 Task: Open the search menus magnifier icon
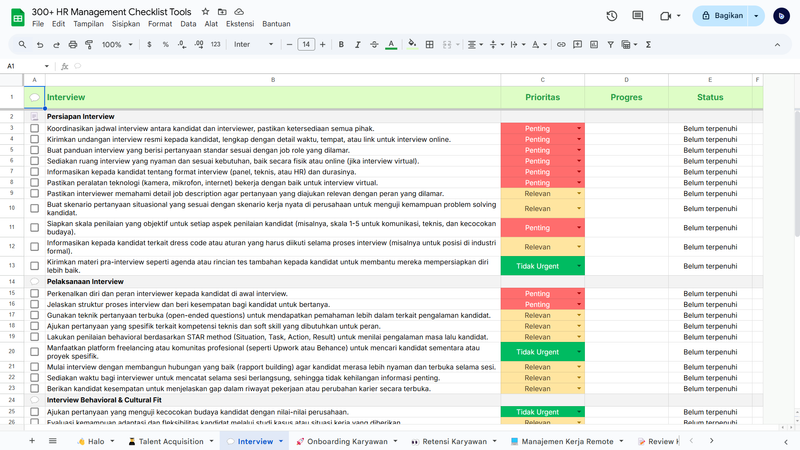tap(22, 45)
